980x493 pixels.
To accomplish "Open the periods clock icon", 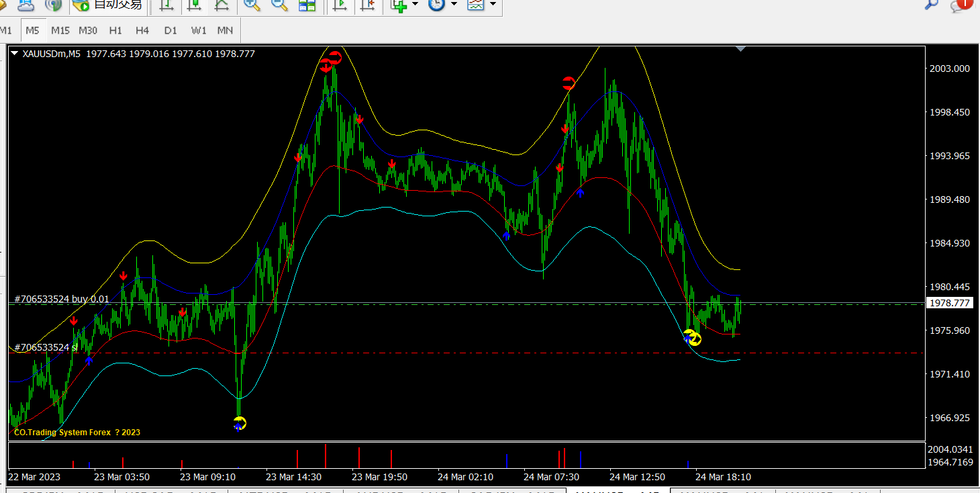I will click(x=436, y=5).
